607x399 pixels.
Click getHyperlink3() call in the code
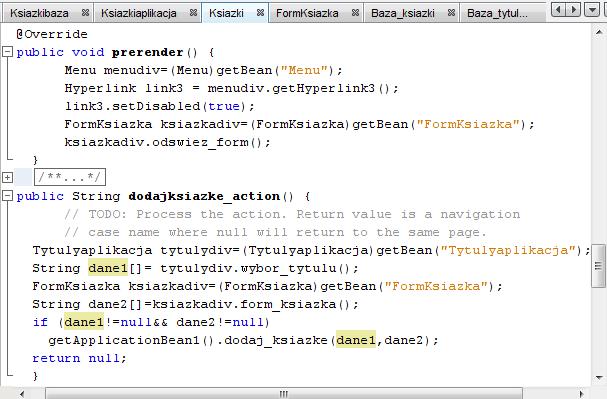pyautogui.click(x=332, y=88)
